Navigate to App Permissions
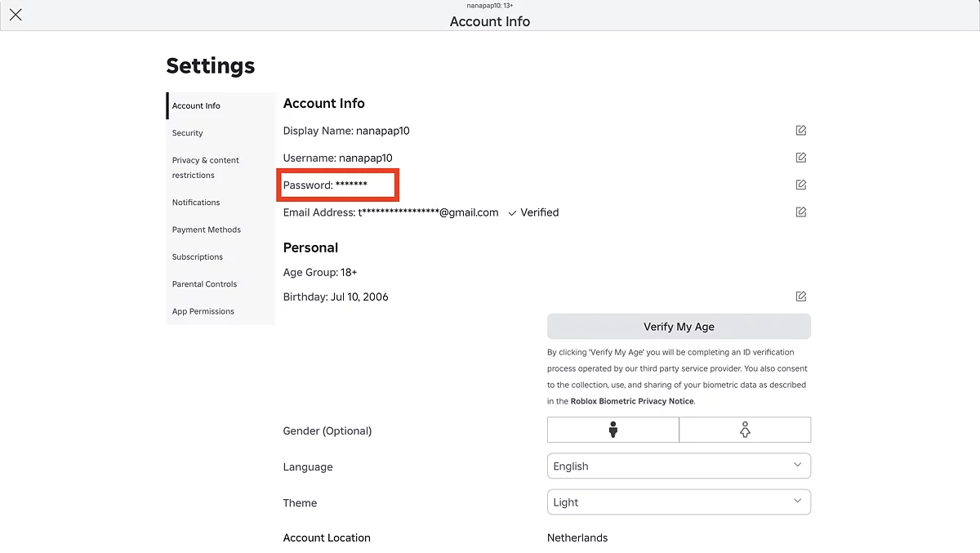 tap(203, 311)
